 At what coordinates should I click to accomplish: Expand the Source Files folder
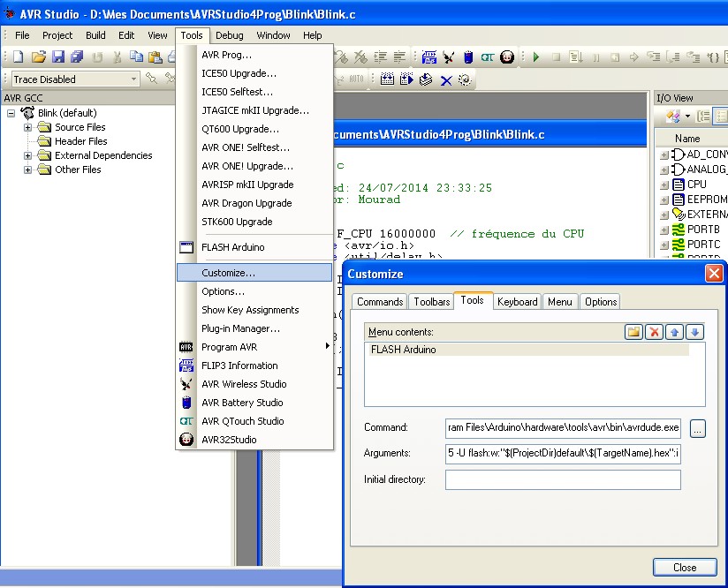coord(28,127)
